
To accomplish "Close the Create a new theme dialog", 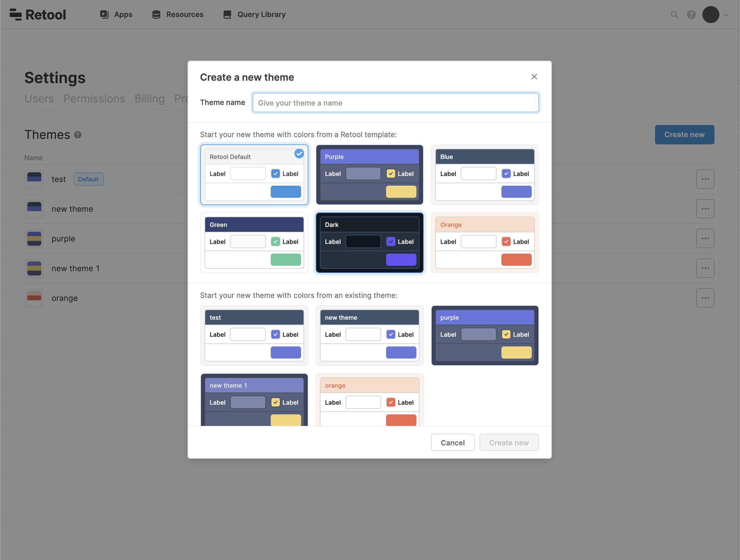I will pyautogui.click(x=534, y=76).
